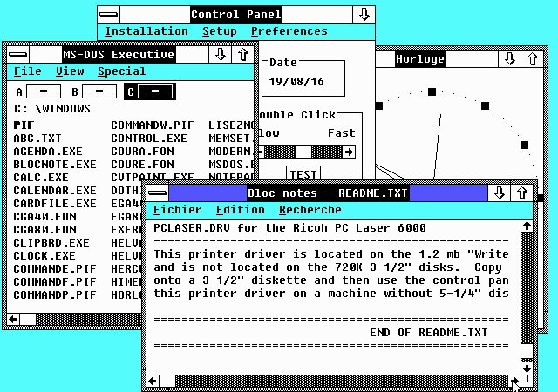Open Control Panel system menu box
Viewport: 558px width, 392px height.
108,15
